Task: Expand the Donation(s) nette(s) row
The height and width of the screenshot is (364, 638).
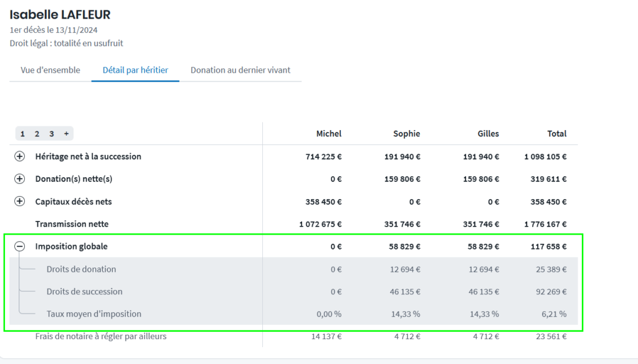Action: point(19,179)
